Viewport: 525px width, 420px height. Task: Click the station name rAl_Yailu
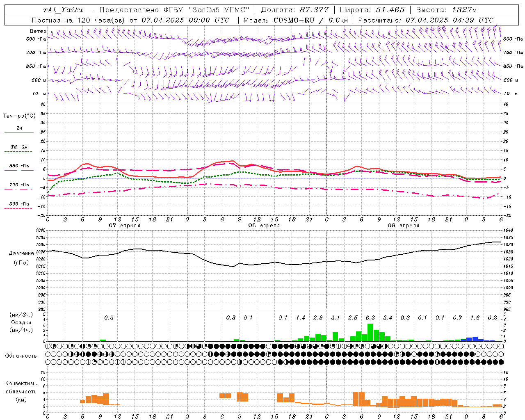tap(63, 10)
